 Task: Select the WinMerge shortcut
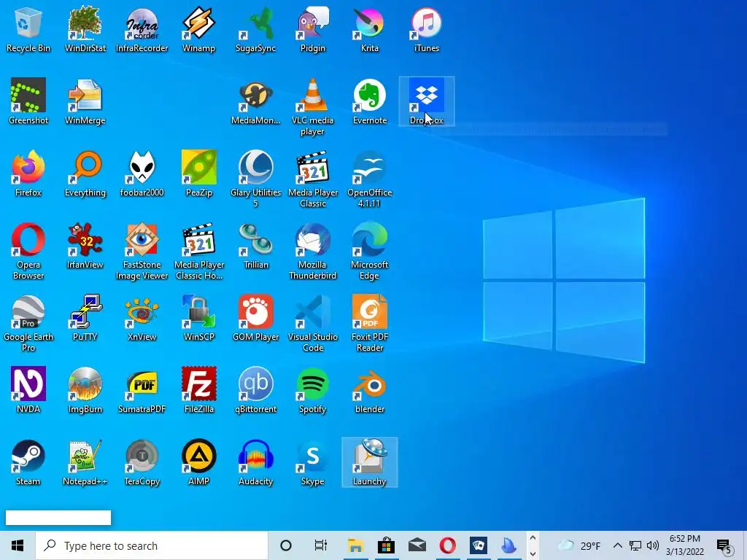point(85,101)
